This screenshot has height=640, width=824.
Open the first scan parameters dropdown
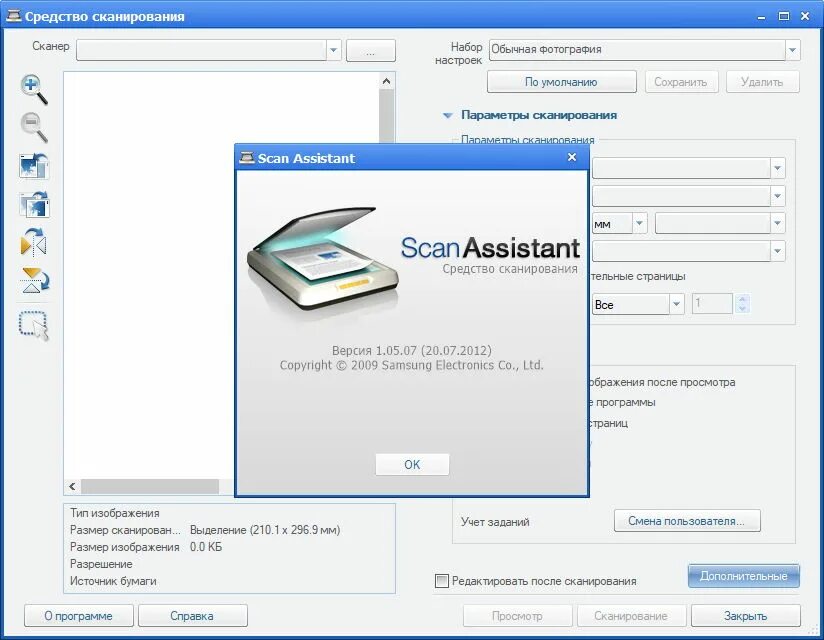[777, 168]
